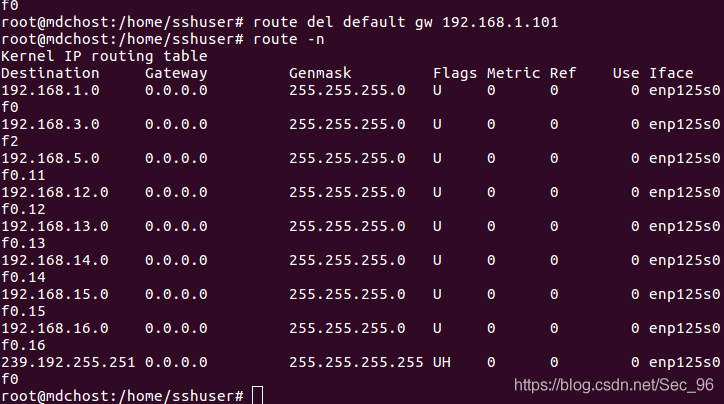Image resolution: width=724 pixels, height=404 pixels.
Task: Click the final 'root@mdchost:/home/sshuser#' prompt
Action: (122, 396)
